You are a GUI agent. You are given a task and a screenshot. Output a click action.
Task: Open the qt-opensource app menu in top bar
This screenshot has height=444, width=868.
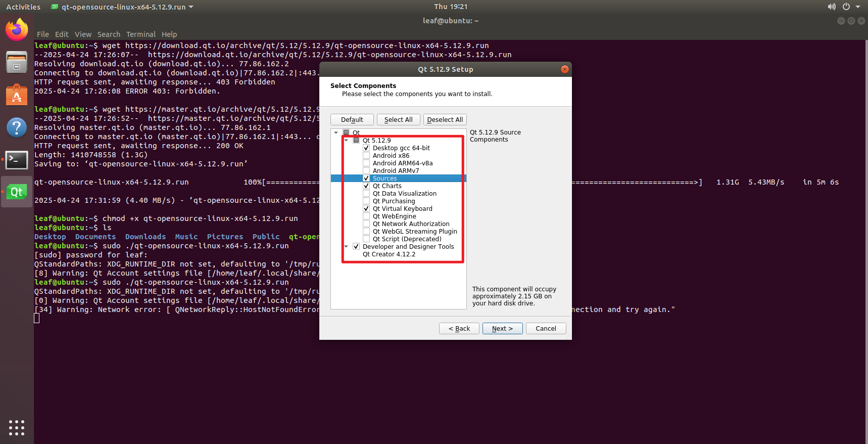(x=122, y=7)
